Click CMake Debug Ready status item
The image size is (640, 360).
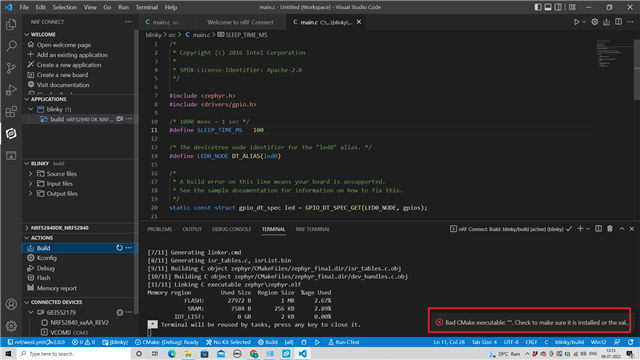(x=167, y=342)
